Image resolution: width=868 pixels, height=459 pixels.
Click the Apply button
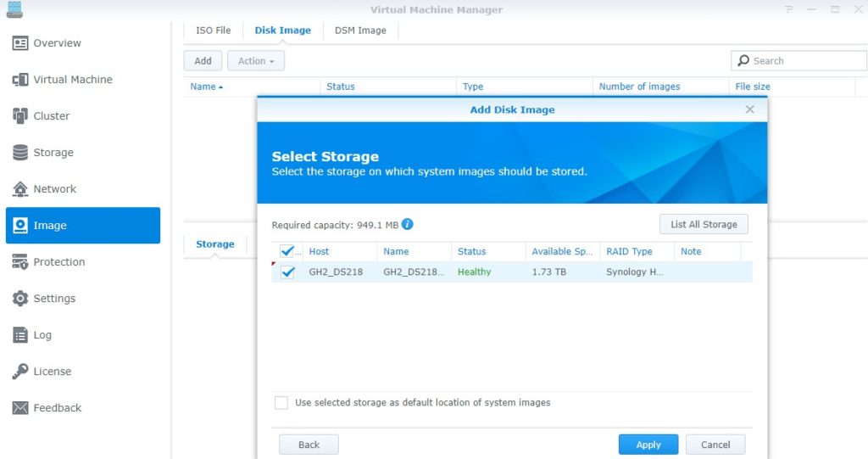pyautogui.click(x=648, y=445)
